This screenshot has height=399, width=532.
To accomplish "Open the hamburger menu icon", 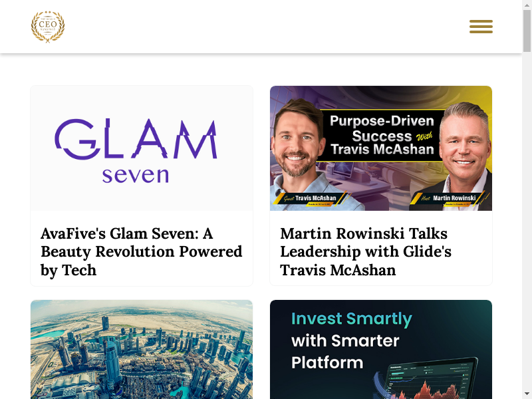I will point(481,27).
